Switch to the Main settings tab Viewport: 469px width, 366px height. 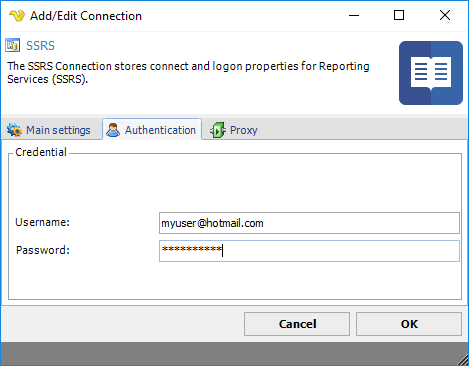[52, 130]
